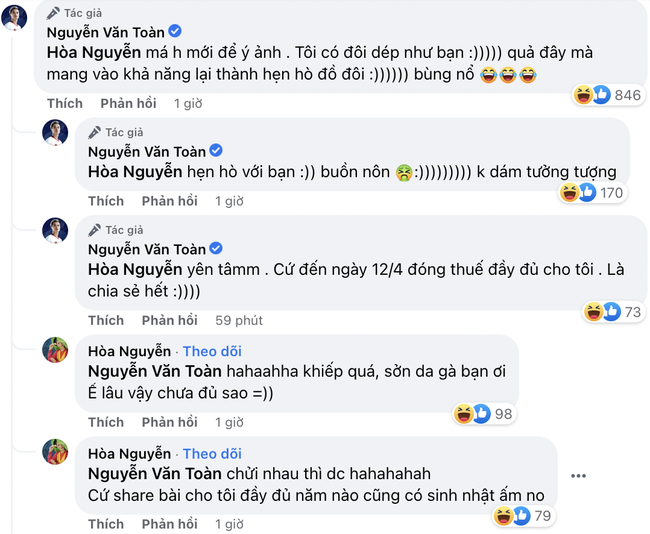Like the comment about 'đôi dép' with Thích
The height and width of the screenshot is (534, 650).
[65, 103]
